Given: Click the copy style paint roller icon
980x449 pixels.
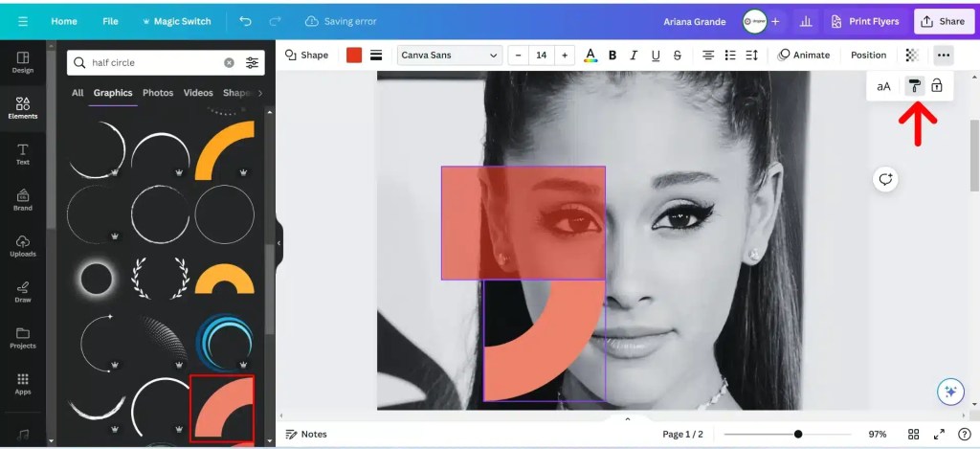Looking at the screenshot, I should tap(914, 86).
